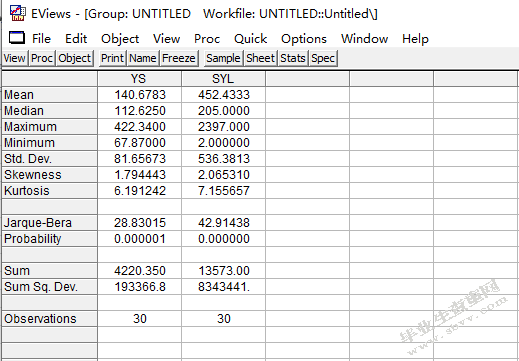Select the Kurtosis row label
The width and height of the screenshot is (519, 361).
[49, 191]
